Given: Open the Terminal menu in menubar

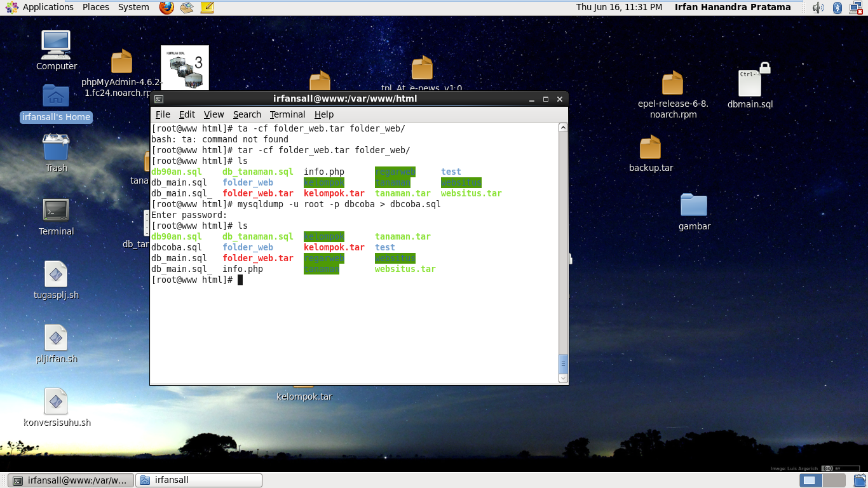Looking at the screenshot, I should (287, 114).
